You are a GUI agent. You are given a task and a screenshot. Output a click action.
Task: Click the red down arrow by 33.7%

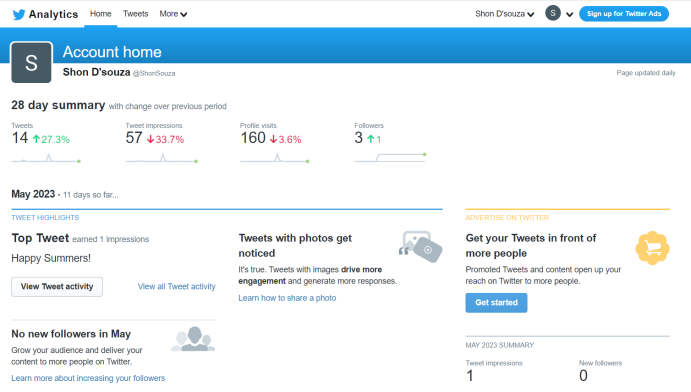(x=150, y=139)
